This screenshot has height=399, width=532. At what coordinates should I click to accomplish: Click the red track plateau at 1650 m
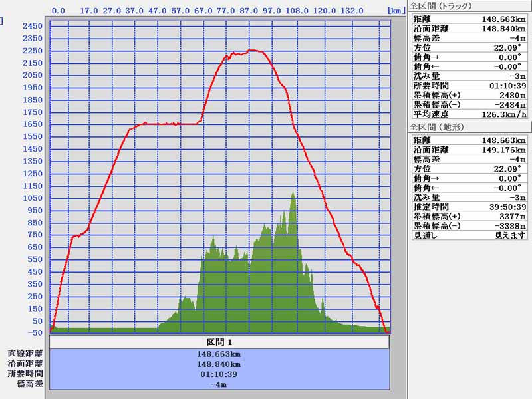(166, 124)
